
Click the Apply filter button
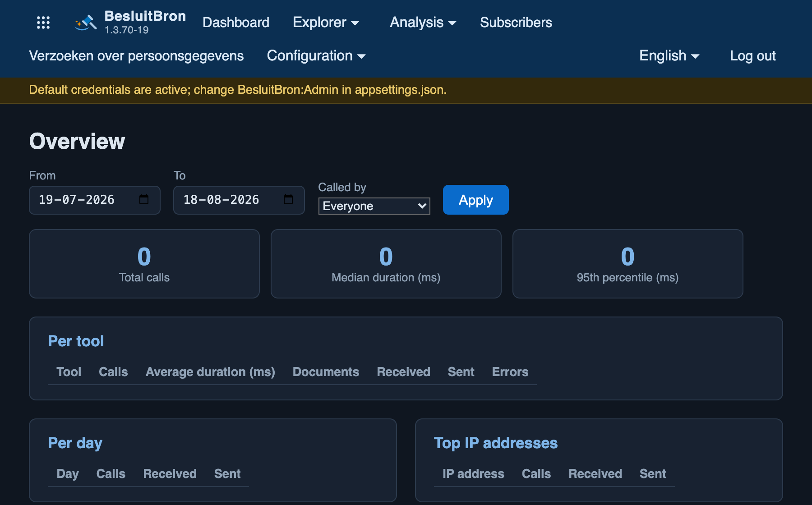[476, 200]
